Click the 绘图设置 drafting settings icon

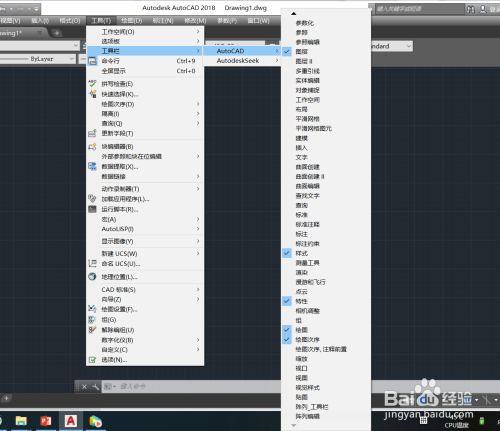(92, 309)
